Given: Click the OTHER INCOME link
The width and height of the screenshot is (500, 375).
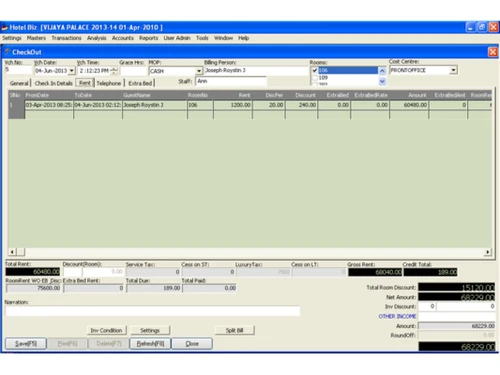Looking at the screenshot, I should (x=397, y=316).
